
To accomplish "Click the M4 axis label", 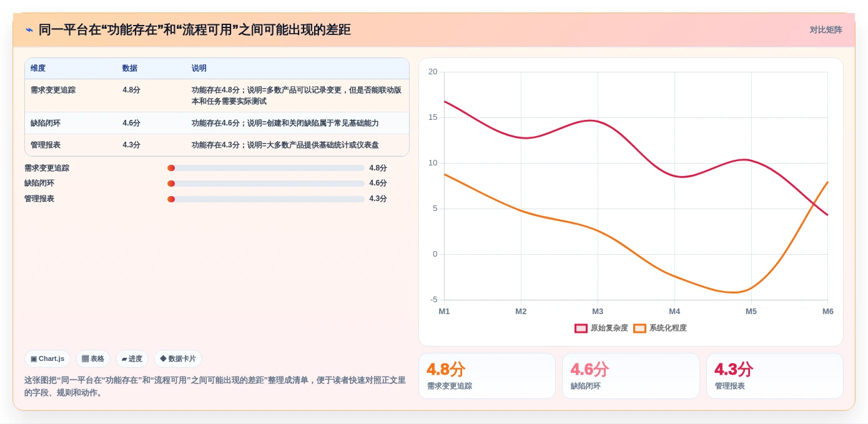I will tap(674, 312).
